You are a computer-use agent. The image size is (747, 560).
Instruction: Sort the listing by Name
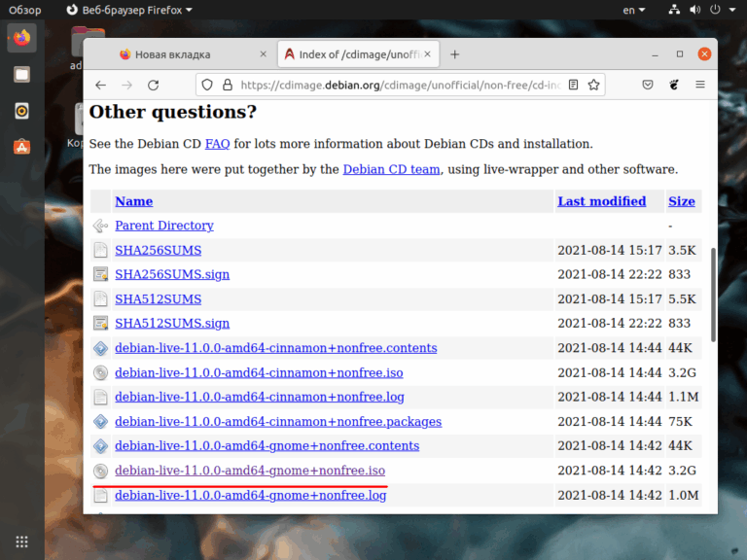tap(134, 201)
